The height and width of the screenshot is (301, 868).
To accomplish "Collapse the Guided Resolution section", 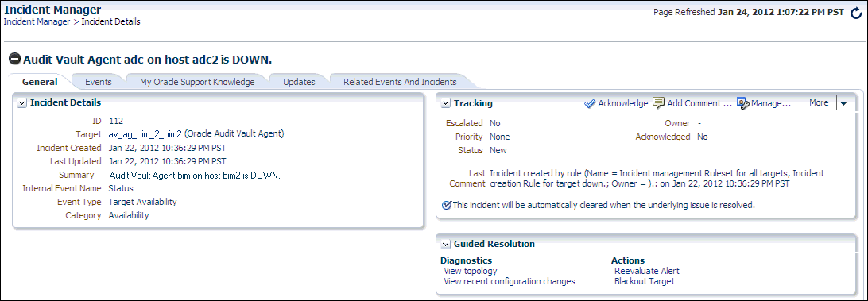I will click(446, 244).
